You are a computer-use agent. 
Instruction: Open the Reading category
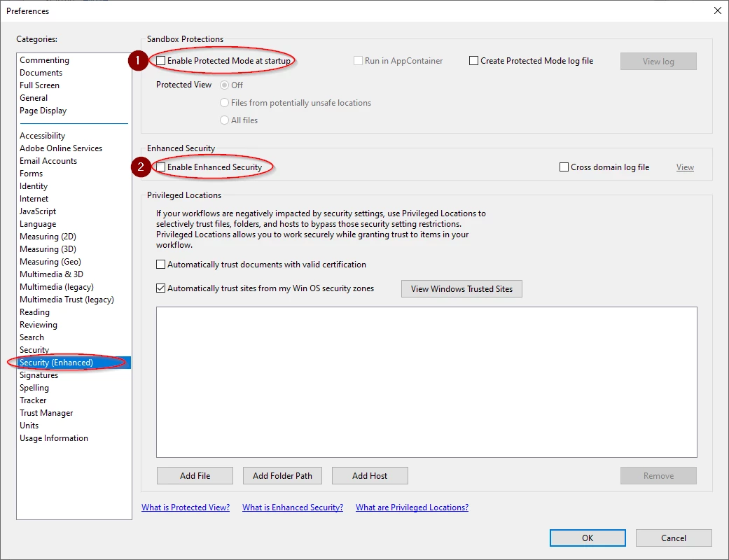(x=34, y=312)
